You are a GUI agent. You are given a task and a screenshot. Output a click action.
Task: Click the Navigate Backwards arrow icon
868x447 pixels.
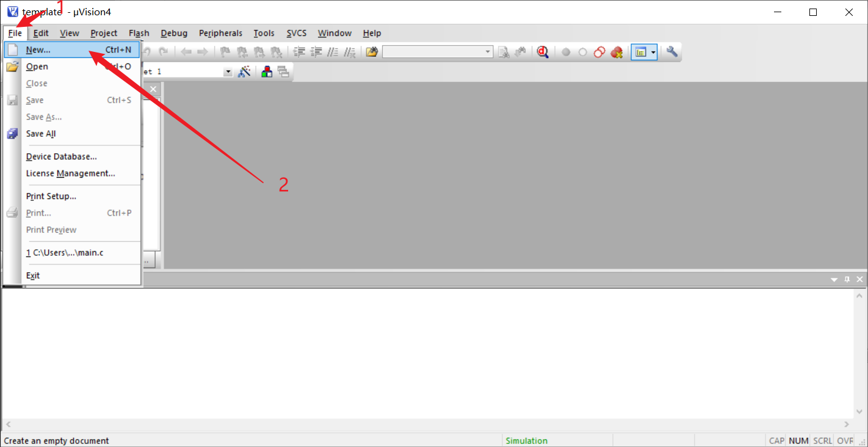click(186, 52)
